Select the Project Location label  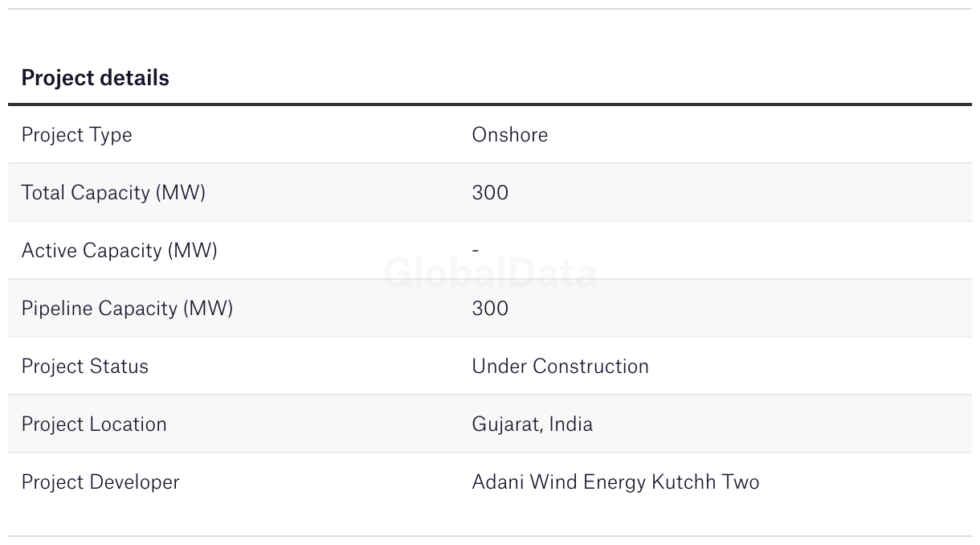click(x=94, y=424)
